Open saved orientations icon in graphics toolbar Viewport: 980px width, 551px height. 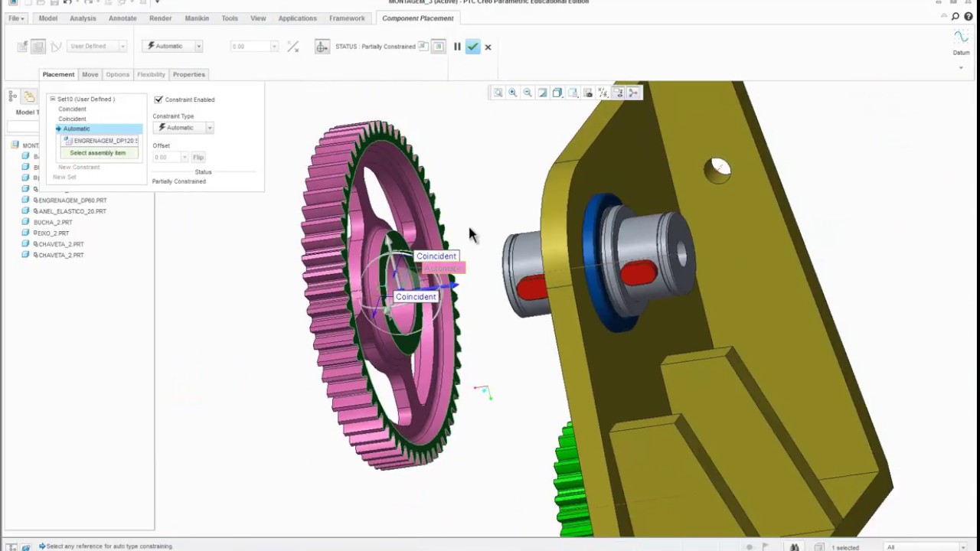pyautogui.click(x=573, y=93)
